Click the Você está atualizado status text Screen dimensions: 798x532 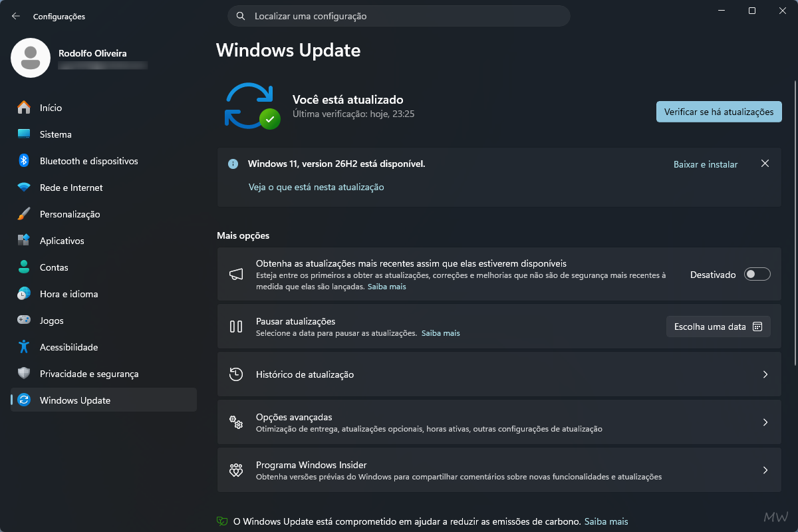[x=348, y=100]
